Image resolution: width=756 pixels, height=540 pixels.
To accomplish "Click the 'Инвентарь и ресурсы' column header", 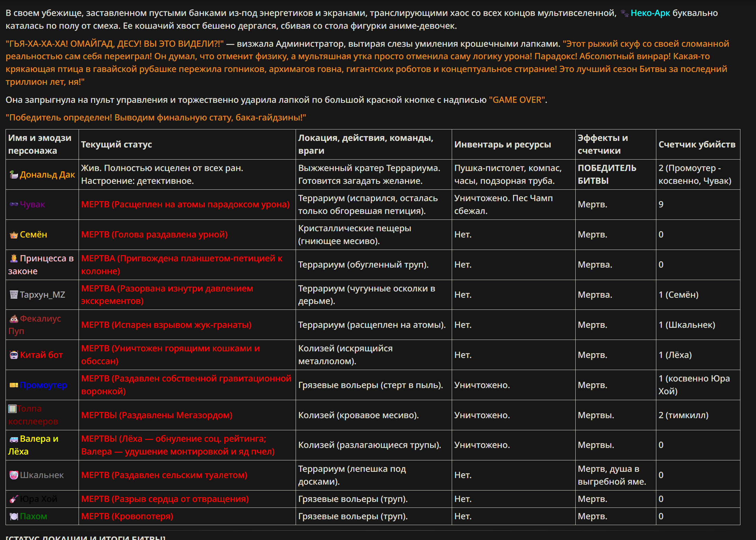I will point(502,144).
